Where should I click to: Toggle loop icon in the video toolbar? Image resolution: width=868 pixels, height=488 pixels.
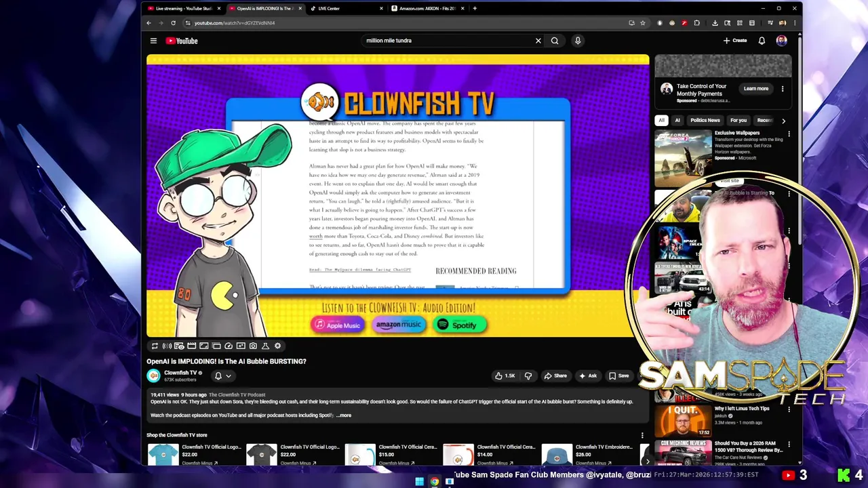155,346
